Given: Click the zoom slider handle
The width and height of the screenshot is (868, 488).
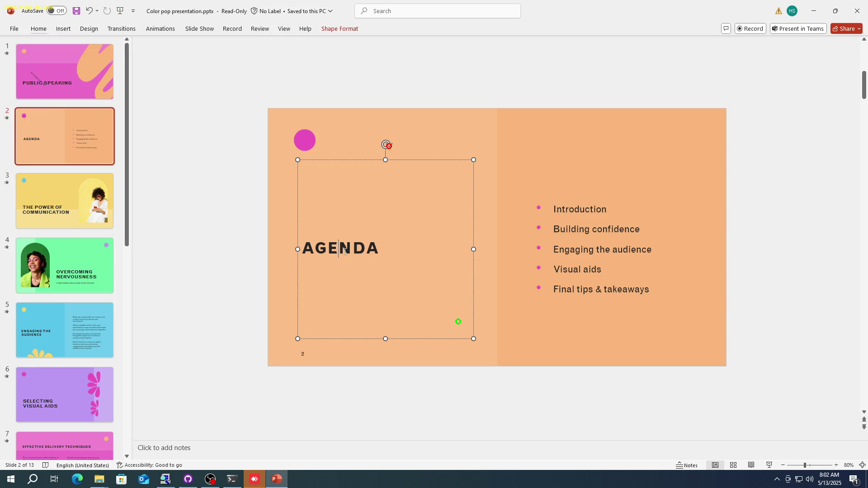Looking at the screenshot, I should click(x=805, y=465).
